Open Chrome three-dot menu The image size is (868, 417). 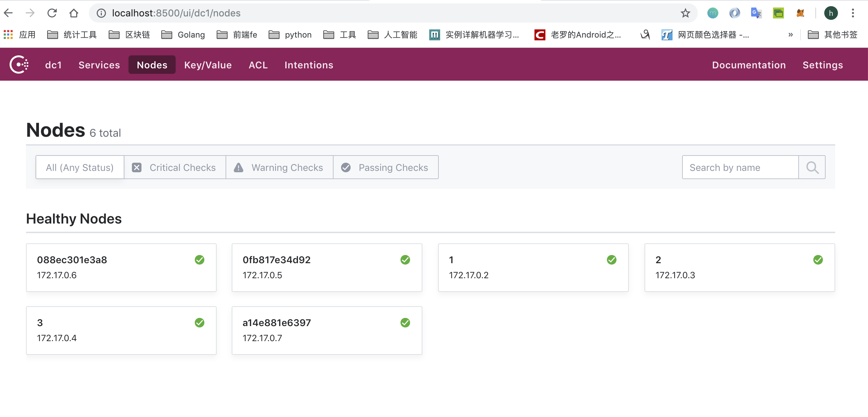[x=853, y=13]
